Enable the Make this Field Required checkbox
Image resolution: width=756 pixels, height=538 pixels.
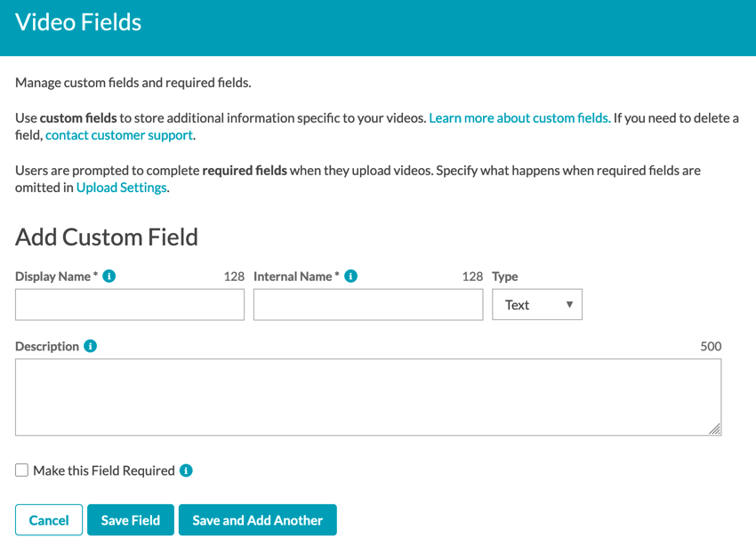[x=21, y=470]
